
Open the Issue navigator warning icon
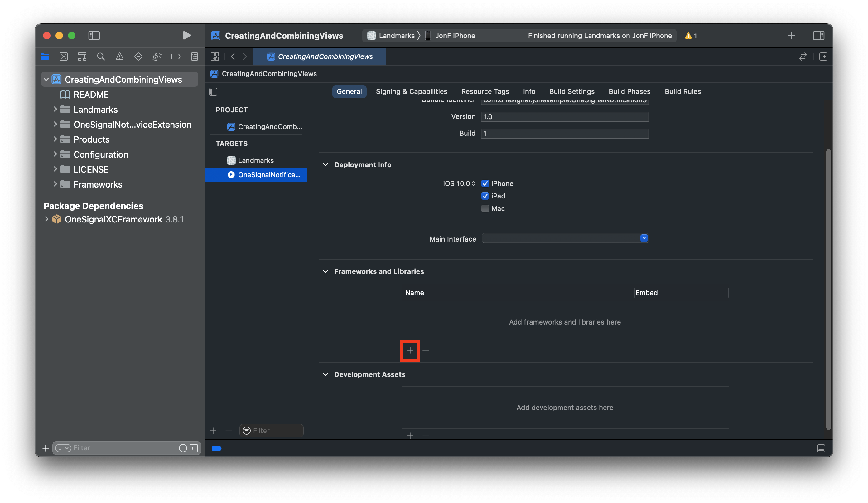coord(119,56)
